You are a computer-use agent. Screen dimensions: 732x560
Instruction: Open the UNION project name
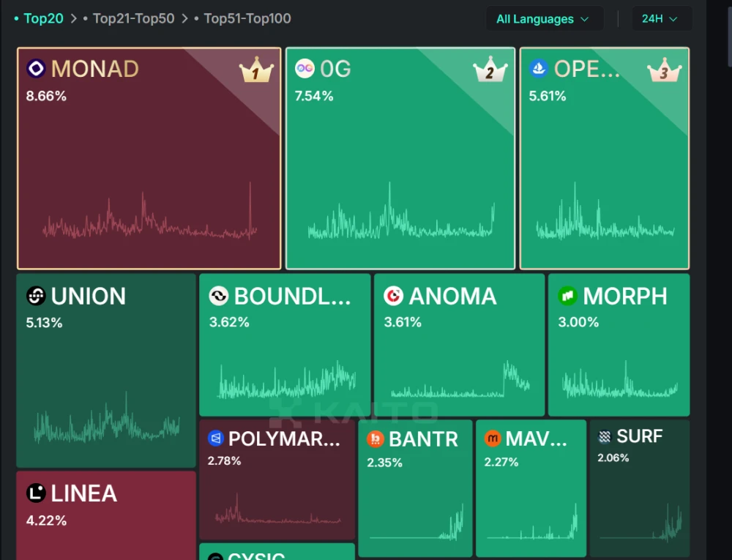point(89,296)
